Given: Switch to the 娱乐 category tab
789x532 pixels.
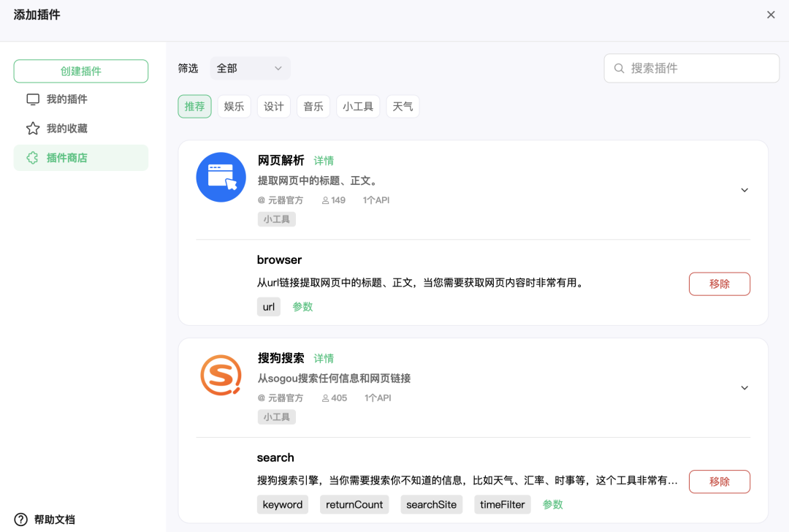Looking at the screenshot, I should click(x=234, y=107).
